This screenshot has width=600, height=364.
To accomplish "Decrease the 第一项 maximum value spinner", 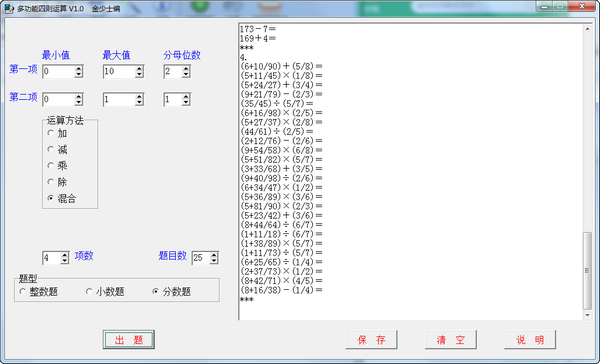I will (139, 74).
